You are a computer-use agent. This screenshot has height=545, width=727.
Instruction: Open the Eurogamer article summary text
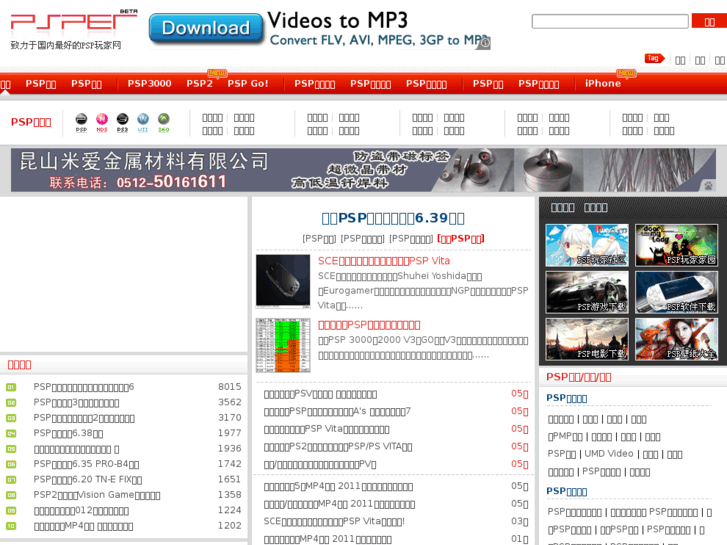coord(423,291)
